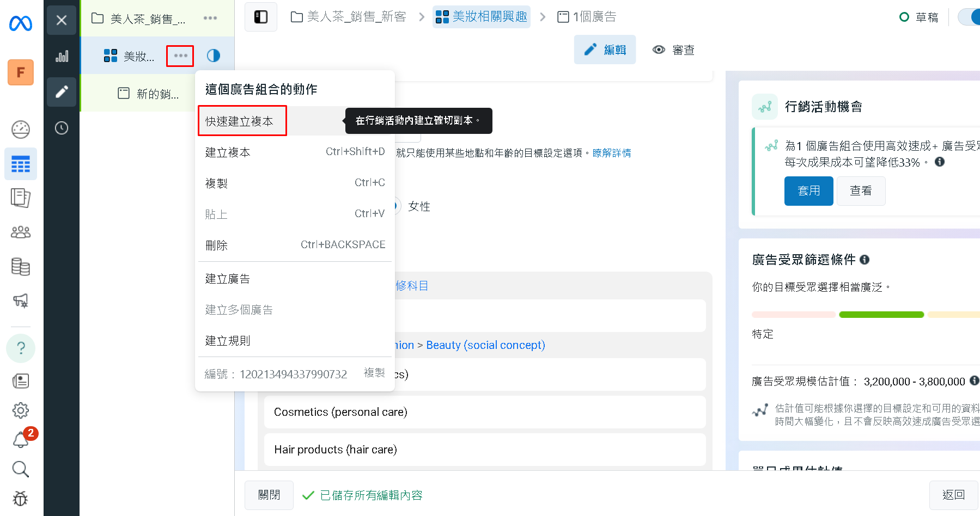The height and width of the screenshot is (516, 980).
Task: Choose 建立規則 menu entry
Action: pyautogui.click(x=295, y=341)
